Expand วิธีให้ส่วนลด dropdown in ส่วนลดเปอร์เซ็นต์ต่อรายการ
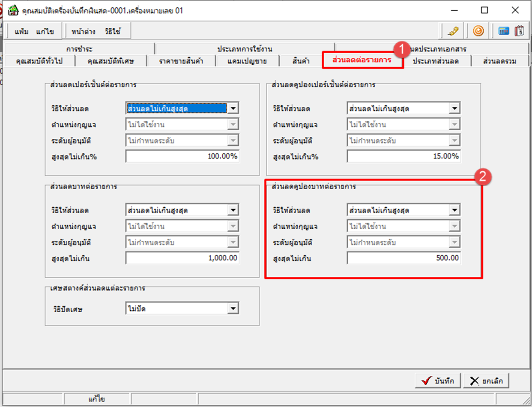The height and width of the screenshot is (407, 532). pyautogui.click(x=233, y=109)
